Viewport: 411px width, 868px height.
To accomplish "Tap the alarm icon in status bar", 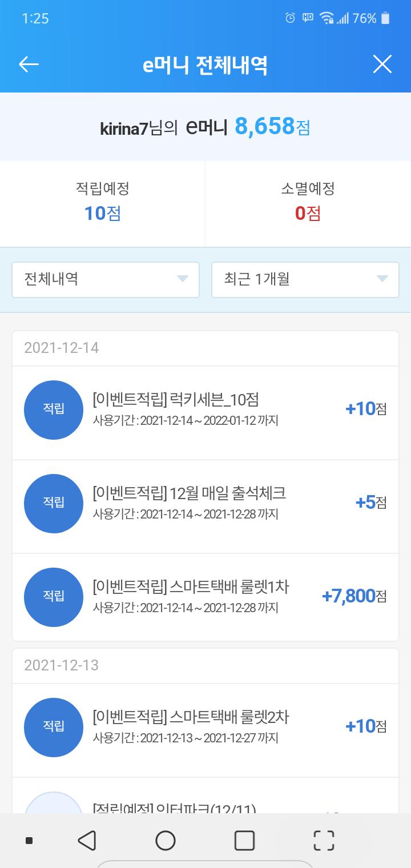I will tap(290, 18).
